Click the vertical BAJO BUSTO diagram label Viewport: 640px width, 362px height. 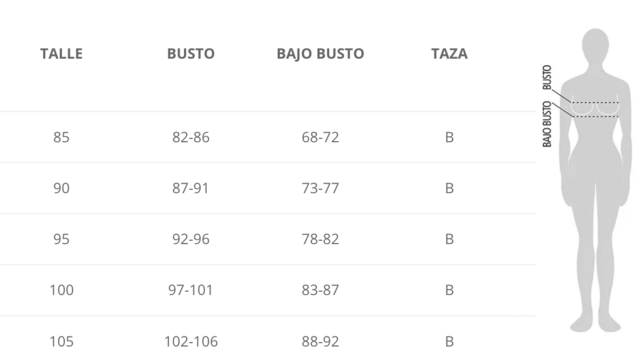[547, 124]
